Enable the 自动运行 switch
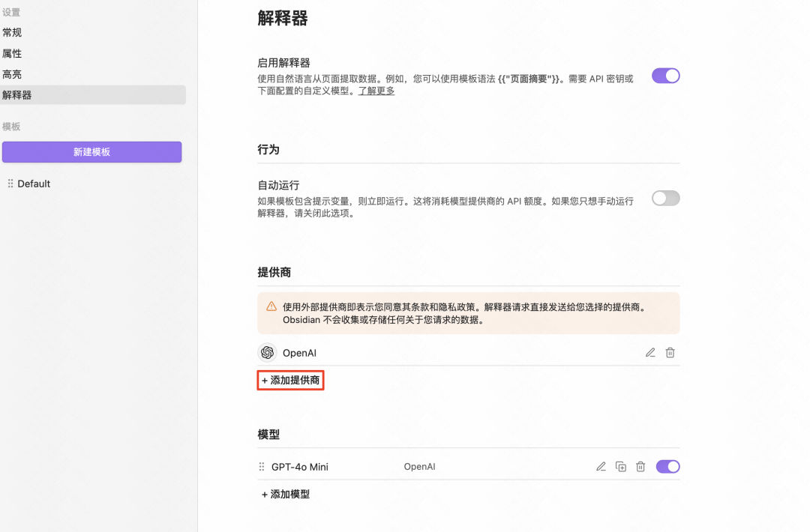Viewport: 810px width, 532px height. (x=665, y=198)
